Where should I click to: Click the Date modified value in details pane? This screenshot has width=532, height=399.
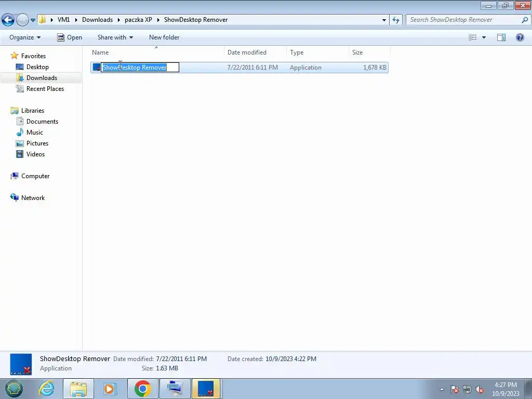(181, 358)
